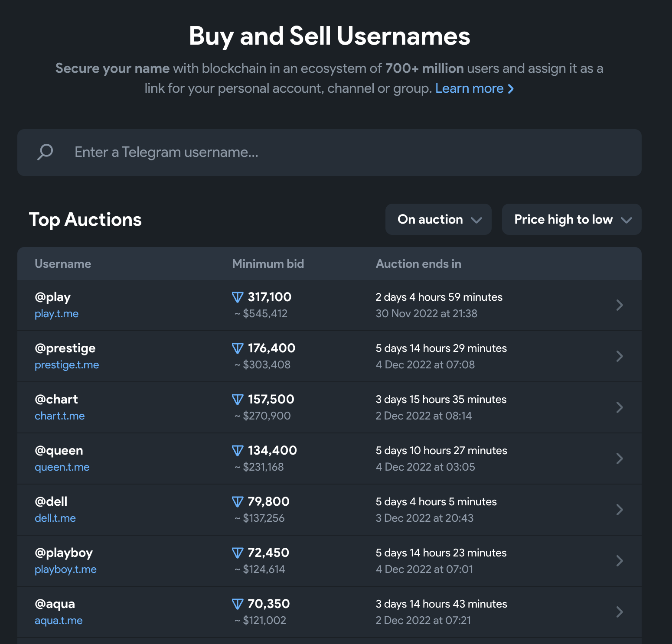The height and width of the screenshot is (644, 672).
Task: Click 2 days 4 hours 59 minutes
Action: pyautogui.click(x=439, y=297)
